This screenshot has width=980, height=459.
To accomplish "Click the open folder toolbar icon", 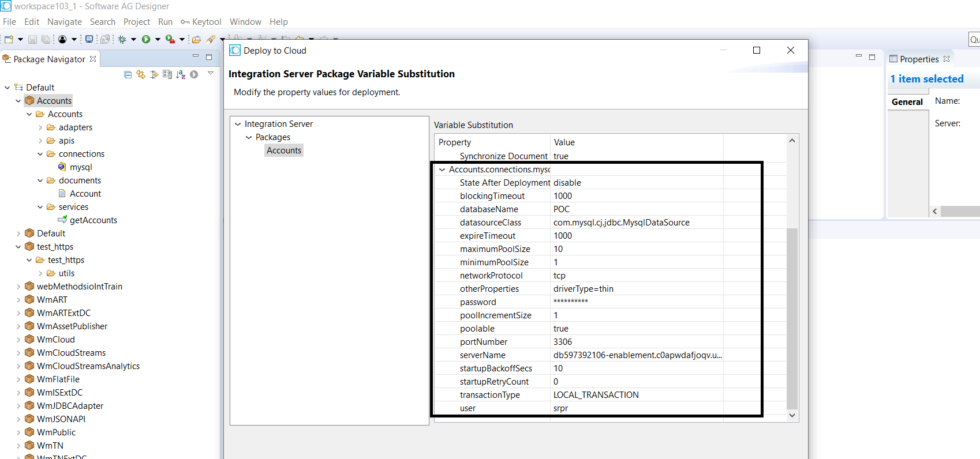I will click(196, 39).
